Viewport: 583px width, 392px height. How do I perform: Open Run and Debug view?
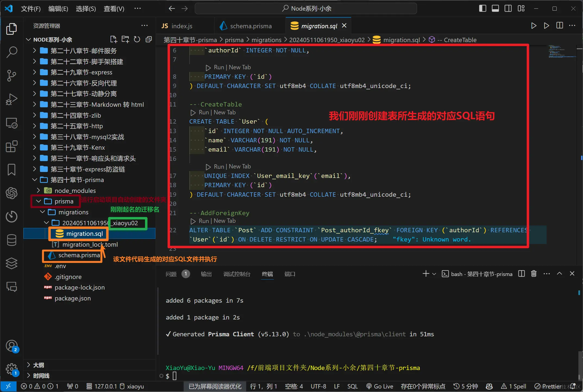[11, 99]
